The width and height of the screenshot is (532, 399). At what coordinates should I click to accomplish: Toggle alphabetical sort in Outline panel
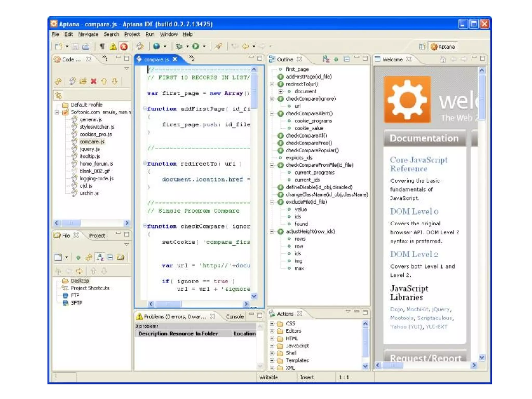[326, 59]
